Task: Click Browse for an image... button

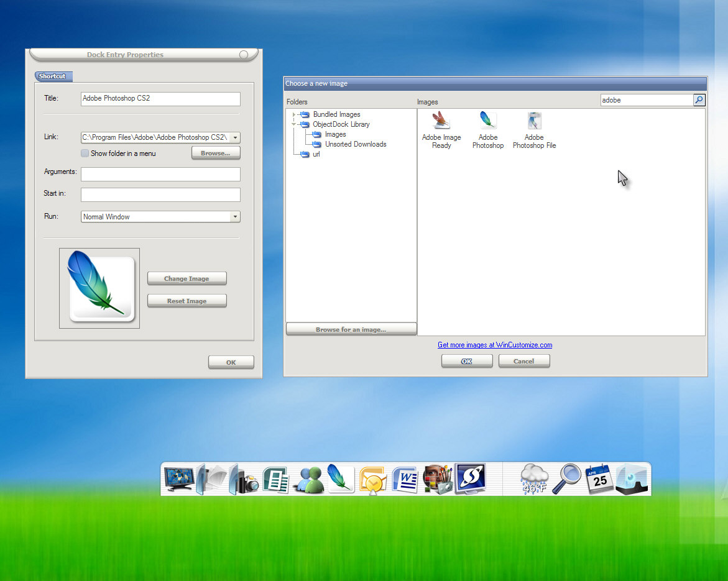Action: click(x=351, y=329)
